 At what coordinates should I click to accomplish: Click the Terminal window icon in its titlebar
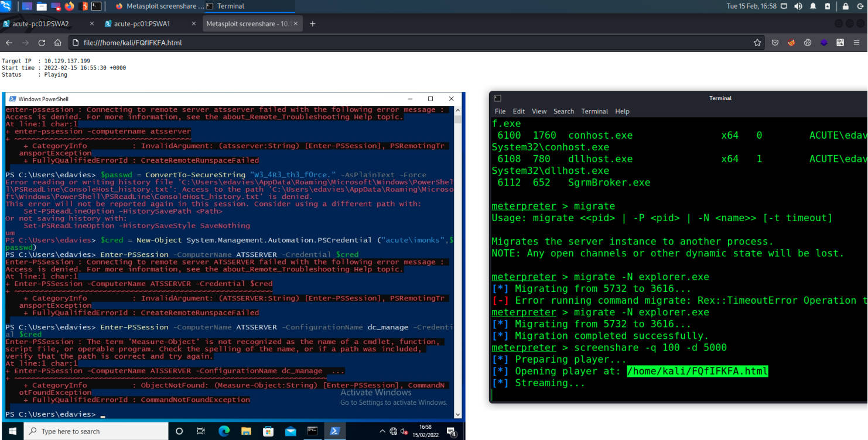point(497,98)
